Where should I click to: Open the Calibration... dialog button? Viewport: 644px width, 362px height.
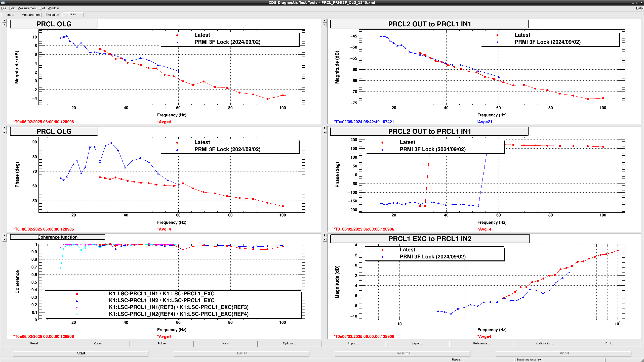click(545, 343)
